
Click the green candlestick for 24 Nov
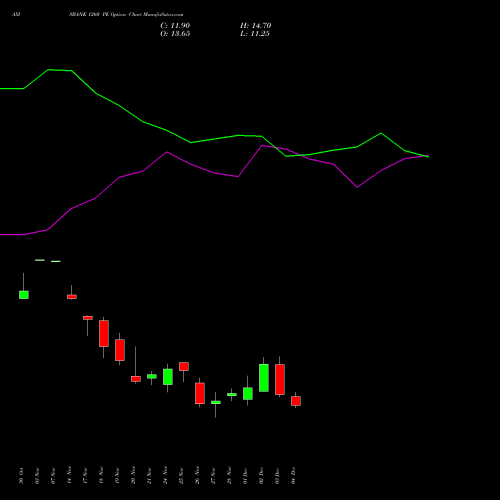click(x=168, y=377)
